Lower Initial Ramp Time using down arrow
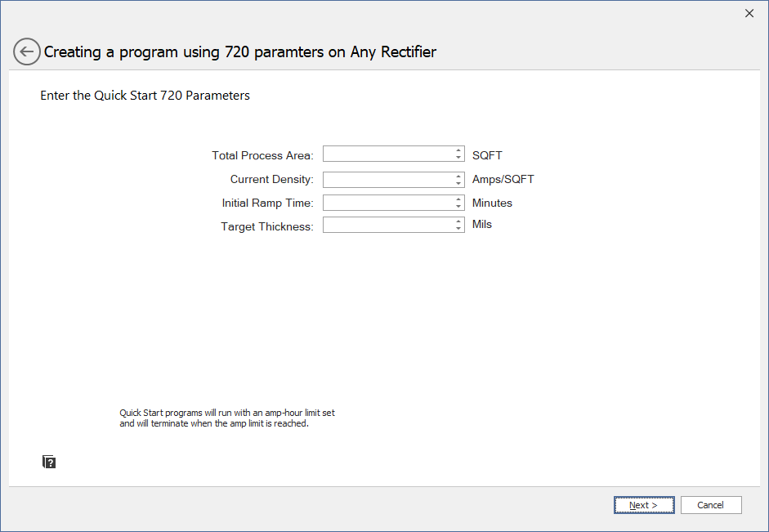 point(458,206)
